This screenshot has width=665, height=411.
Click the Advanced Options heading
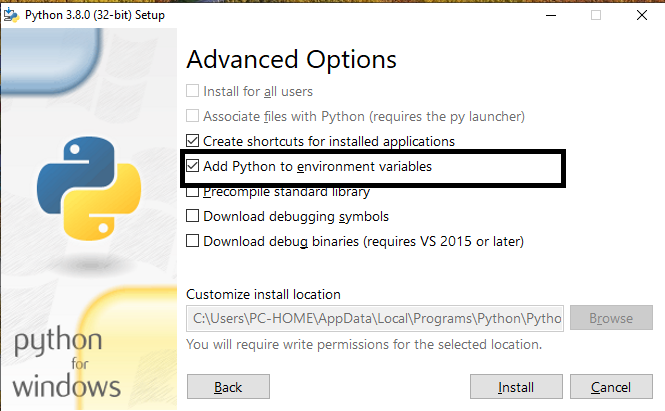[291, 59]
